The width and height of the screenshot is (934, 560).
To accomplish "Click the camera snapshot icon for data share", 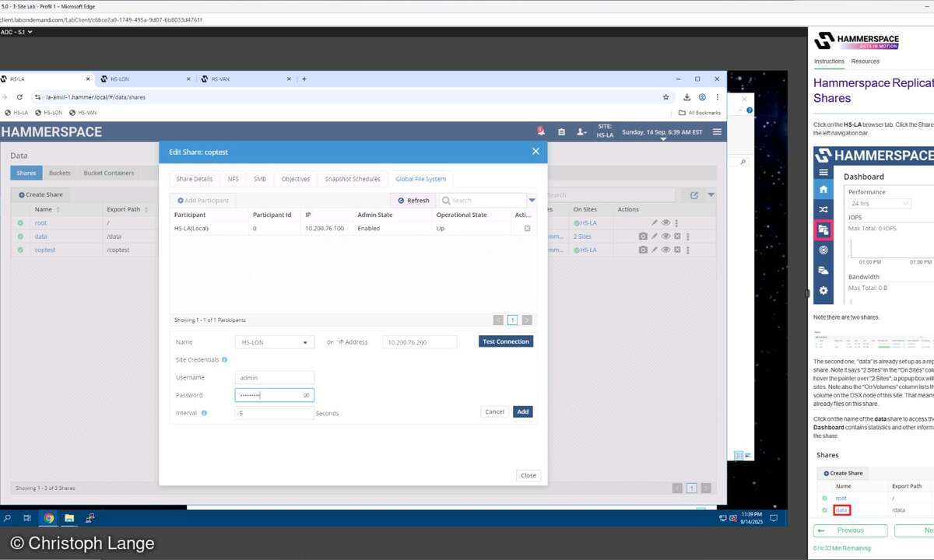I will click(x=643, y=236).
